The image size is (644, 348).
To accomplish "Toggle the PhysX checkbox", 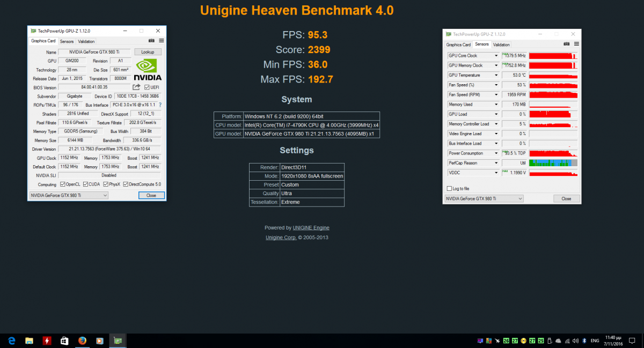I will (105, 184).
